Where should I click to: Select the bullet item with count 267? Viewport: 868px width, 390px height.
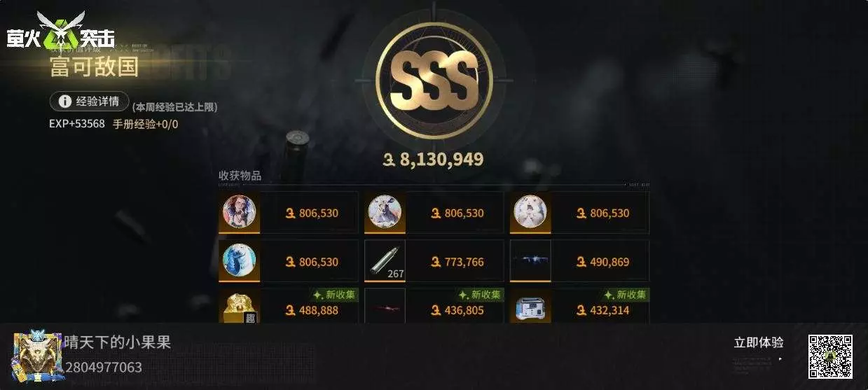[385, 260]
